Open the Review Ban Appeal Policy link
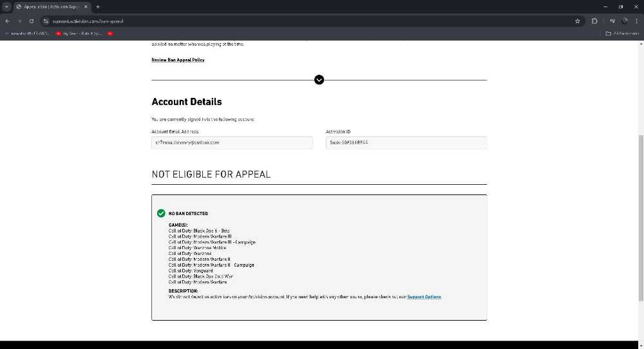Viewport: 644px width, 349px height. 178,60
